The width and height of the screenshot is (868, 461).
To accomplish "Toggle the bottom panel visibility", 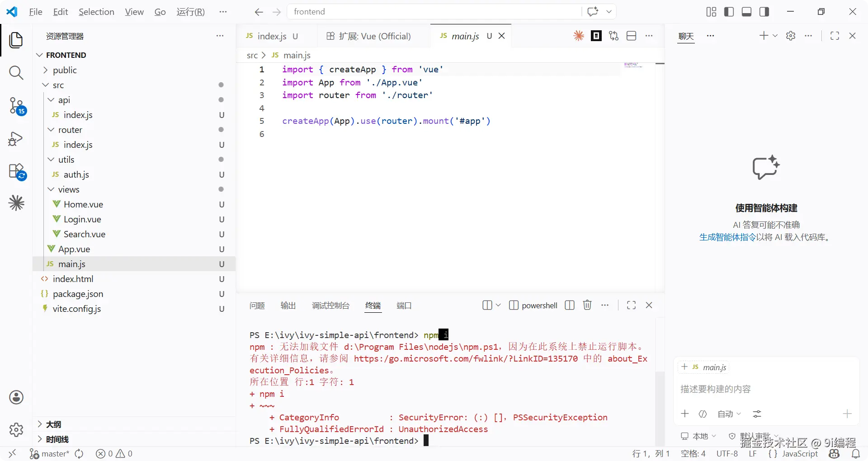I will [x=746, y=12].
